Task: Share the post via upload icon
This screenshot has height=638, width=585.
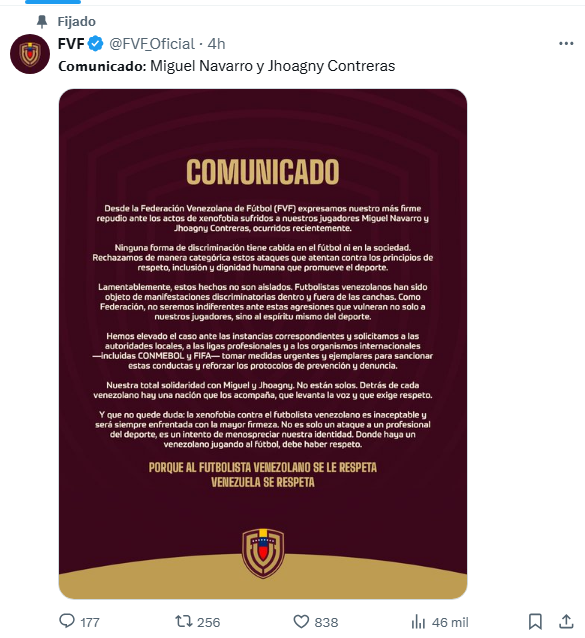Action: (x=566, y=621)
